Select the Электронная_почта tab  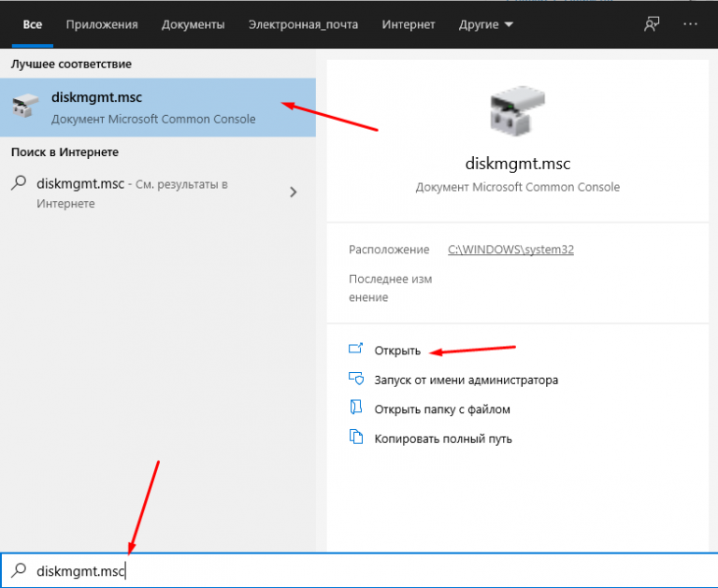point(303,24)
